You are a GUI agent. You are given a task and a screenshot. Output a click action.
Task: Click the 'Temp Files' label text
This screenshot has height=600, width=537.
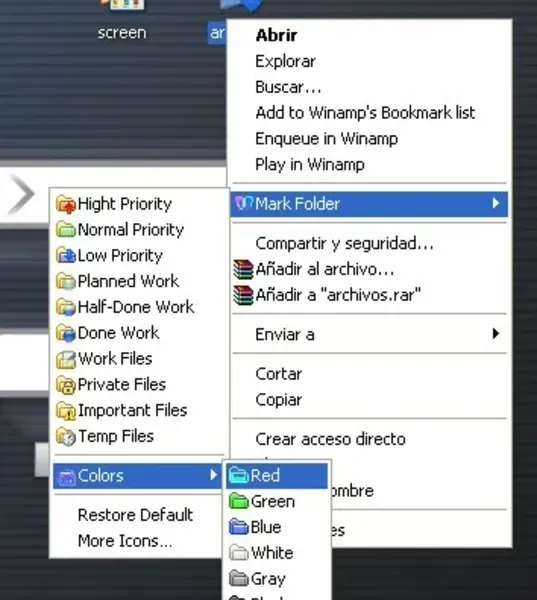pos(116,436)
